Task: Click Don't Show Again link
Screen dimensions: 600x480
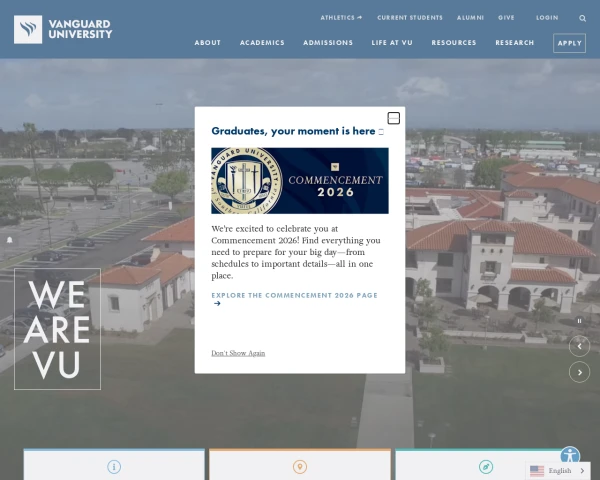Action: click(x=238, y=353)
